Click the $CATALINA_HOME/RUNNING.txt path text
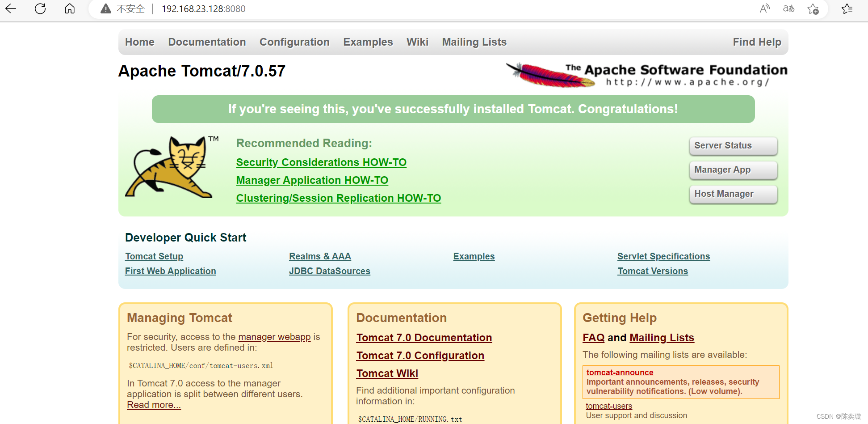868x424 pixels. click(x=410, y=419)
